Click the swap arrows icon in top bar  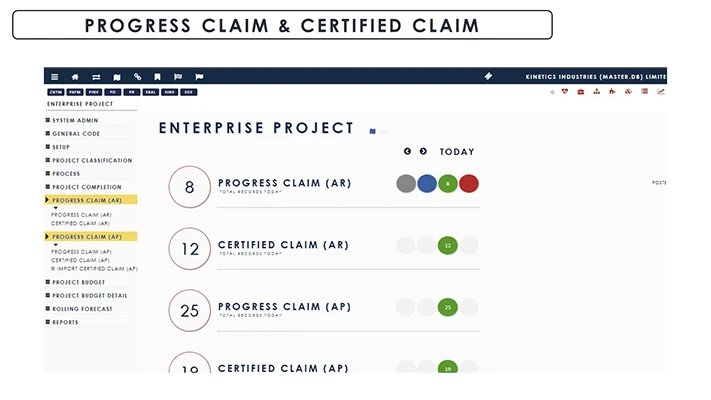coord(96,76)
